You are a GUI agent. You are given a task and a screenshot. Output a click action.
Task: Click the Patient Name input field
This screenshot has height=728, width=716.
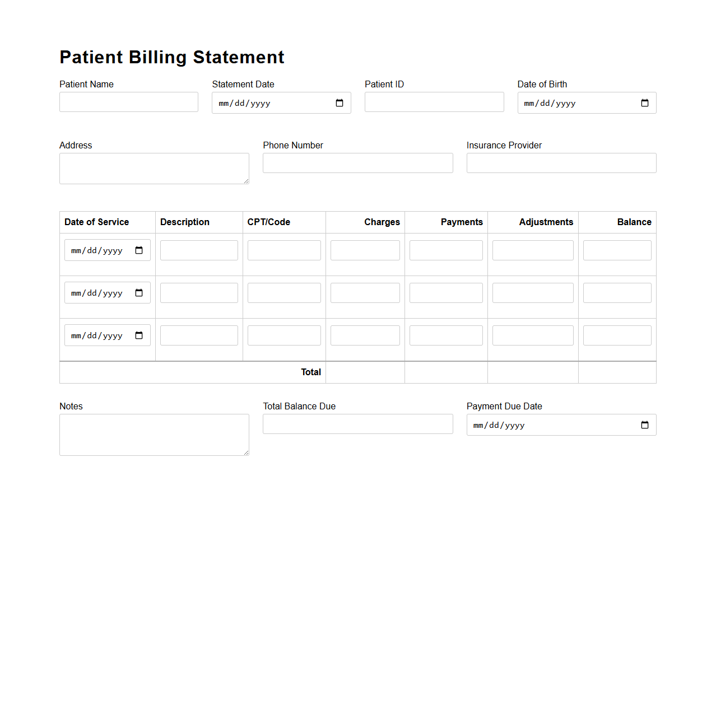[128, 101]
